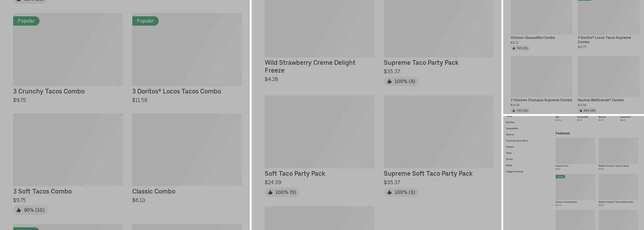
Task: Click thumbs-up rating icon for Supreme Taco Party Pack
Action: (389, 81)
